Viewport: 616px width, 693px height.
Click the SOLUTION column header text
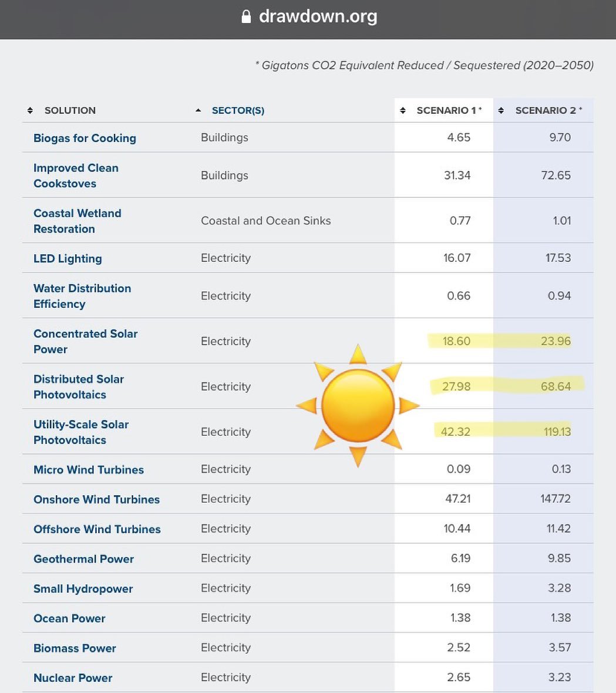pyautogui.click(x=70, y=110)
